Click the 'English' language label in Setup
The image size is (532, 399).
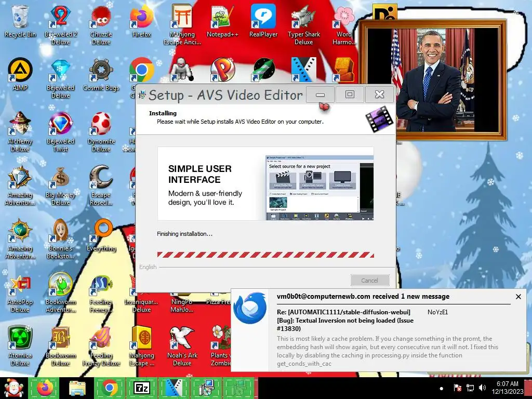(x=148, y=267)
